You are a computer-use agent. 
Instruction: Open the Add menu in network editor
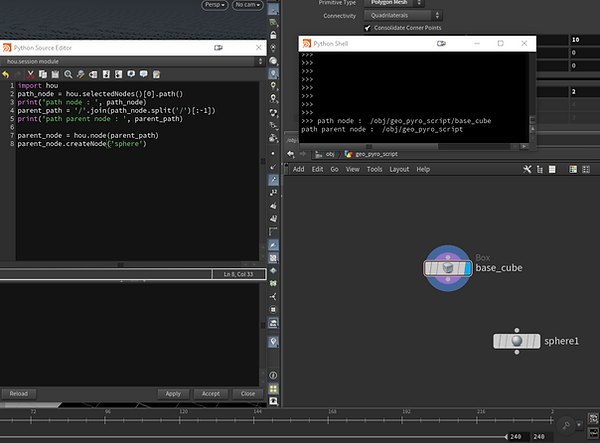pos(298,169)
